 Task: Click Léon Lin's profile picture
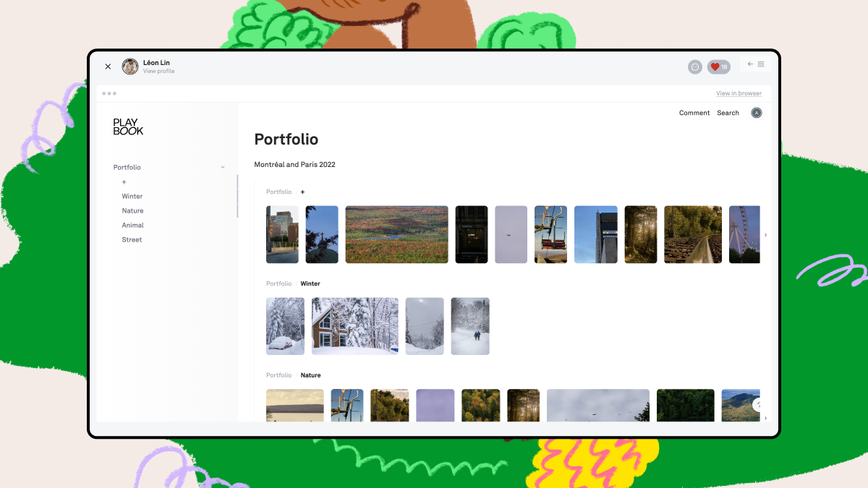[130, 67]
